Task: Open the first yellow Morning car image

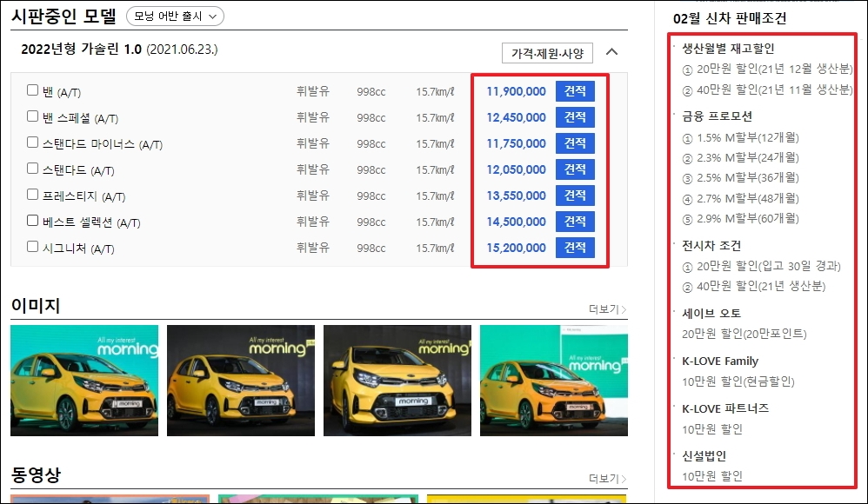Action: 84,381
